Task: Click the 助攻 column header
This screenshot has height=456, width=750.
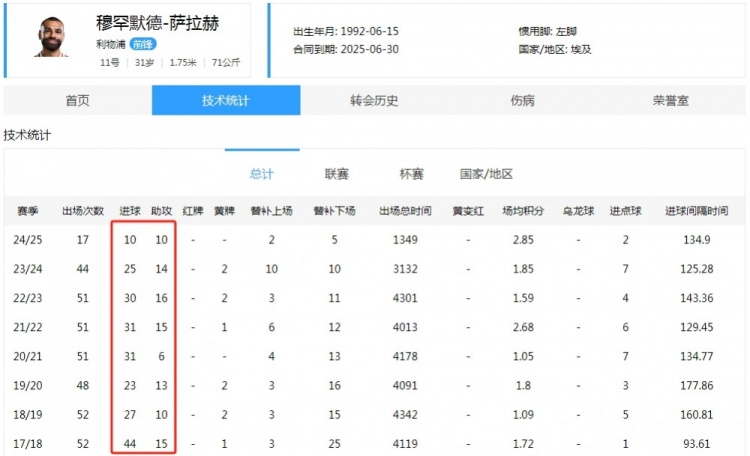Action: tap(161, 212)
